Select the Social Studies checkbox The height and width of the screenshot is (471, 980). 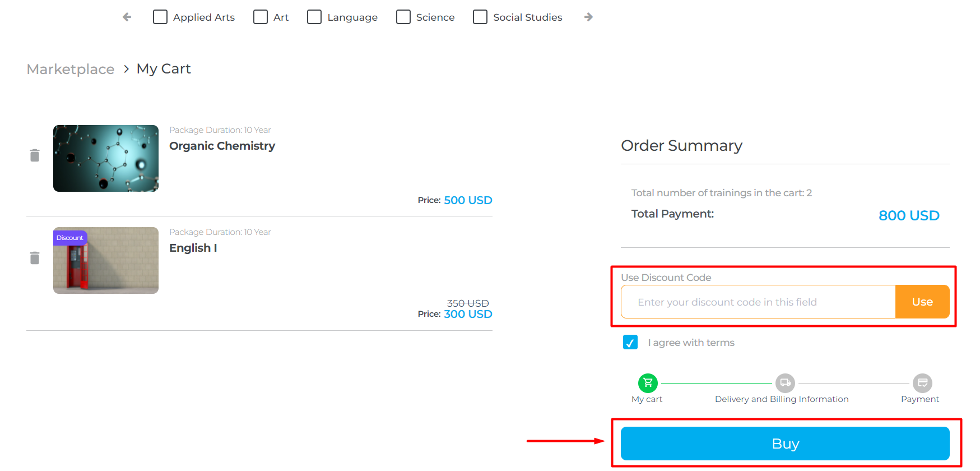tap(480, 17)
